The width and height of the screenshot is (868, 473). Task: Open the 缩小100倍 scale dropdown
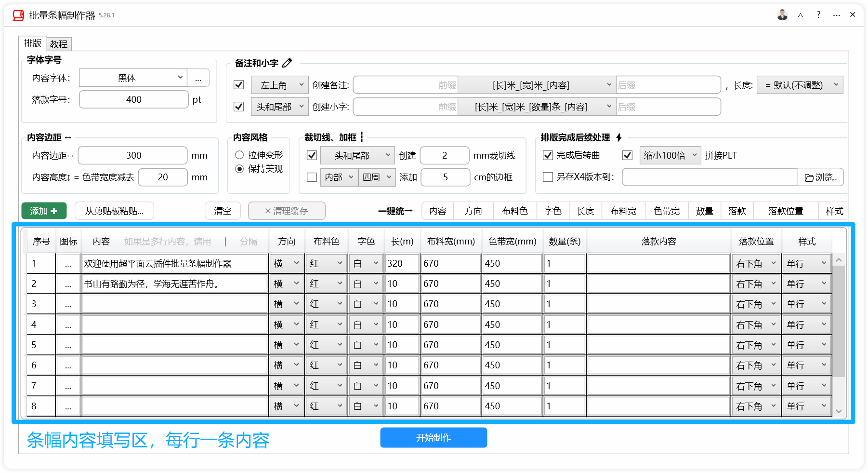[x=670, y=155]
